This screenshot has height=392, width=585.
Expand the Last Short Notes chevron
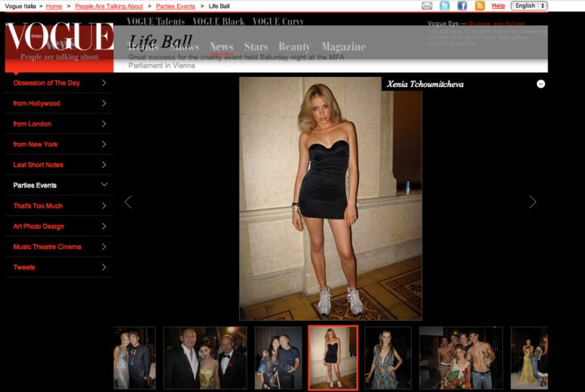pyautogui.click(x=104, y=165)
